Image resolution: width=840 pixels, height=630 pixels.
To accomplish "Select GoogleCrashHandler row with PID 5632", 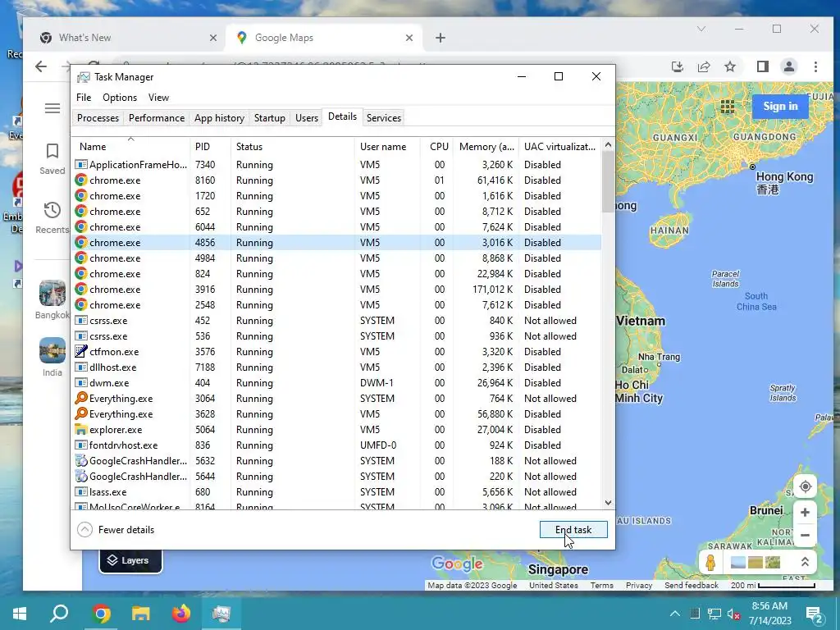I will point(336,461).
